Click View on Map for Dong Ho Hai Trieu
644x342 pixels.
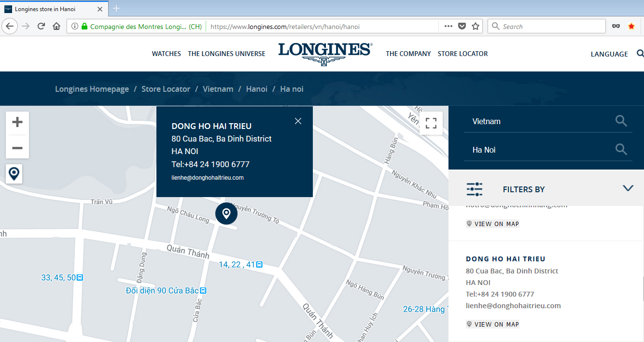click(492, 324)
